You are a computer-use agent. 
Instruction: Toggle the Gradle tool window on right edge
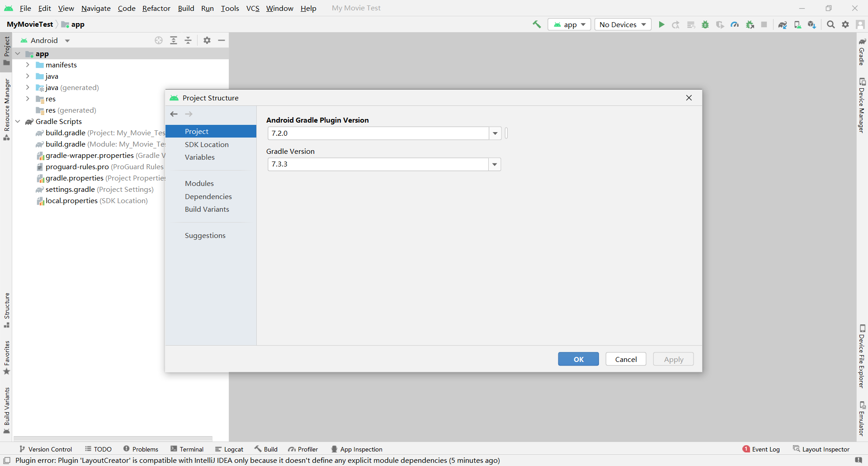pyautogui.click(x=862, y=52)
